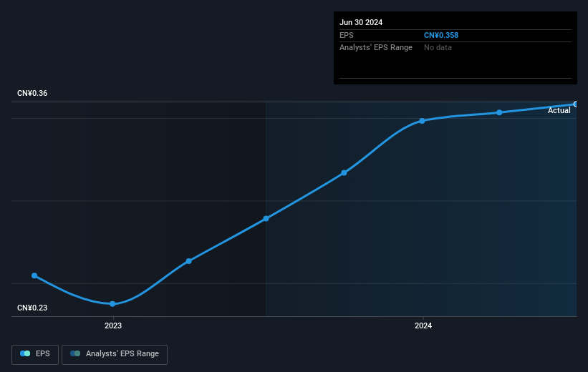Click the 2023 x-axis label
588x372 pixels.
(113, 325)
